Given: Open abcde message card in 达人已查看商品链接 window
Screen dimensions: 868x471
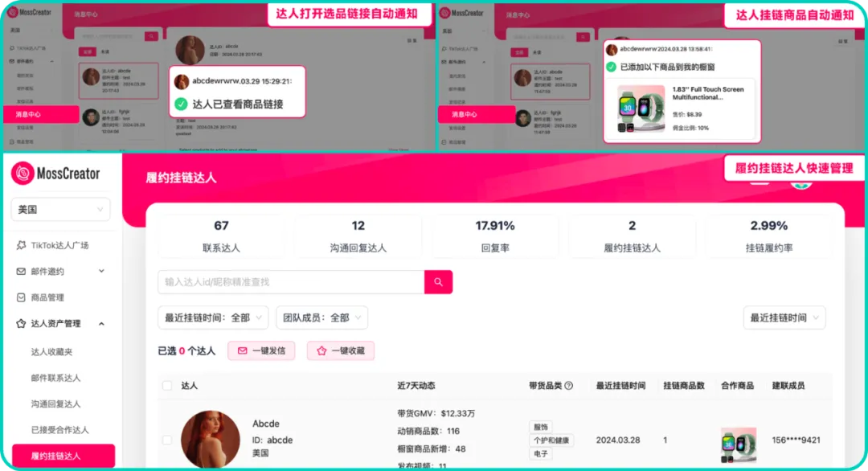Looking at the screenshot, I should (x=118, y=81).
